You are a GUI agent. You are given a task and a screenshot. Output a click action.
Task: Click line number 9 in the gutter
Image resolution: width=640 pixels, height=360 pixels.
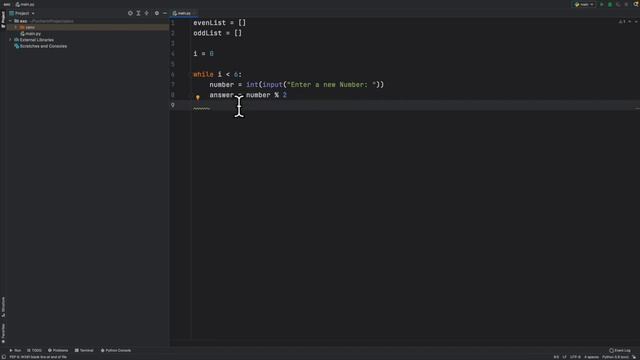click(173, 105)
